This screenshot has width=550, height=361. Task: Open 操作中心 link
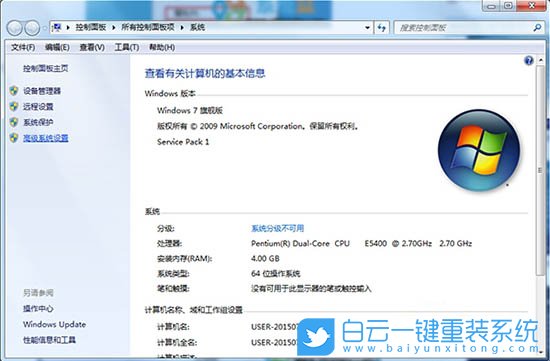(38, 308)
